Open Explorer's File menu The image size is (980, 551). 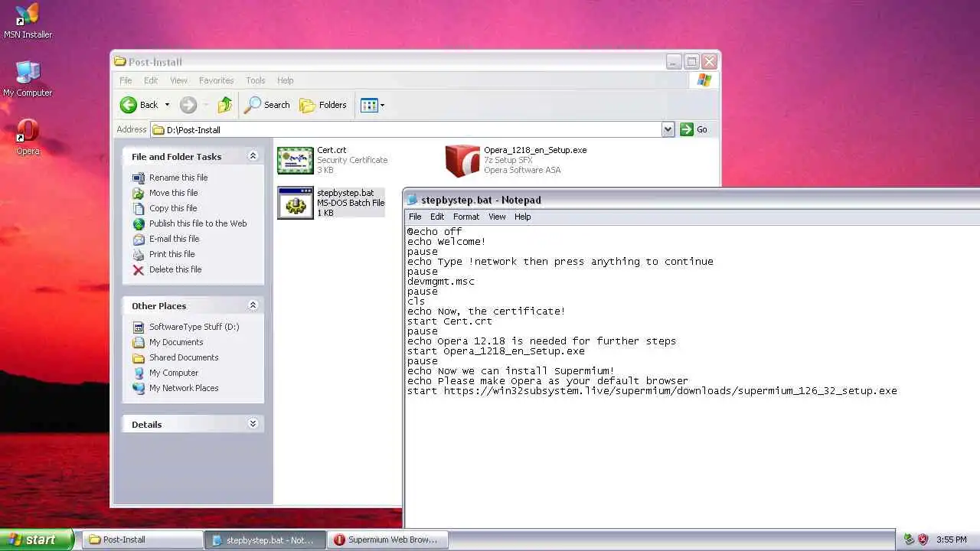pos(126,80)
